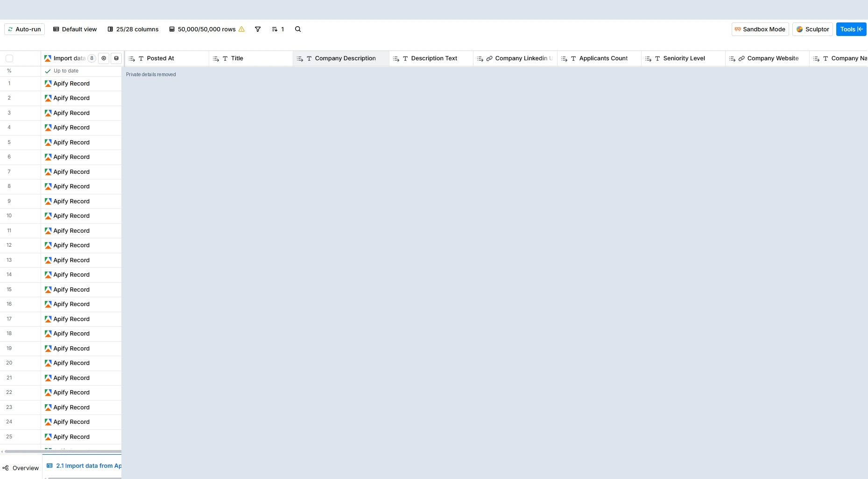Open the filter funnel icon
Image resolution: width=868 pixels, height=479 pixels.
point(258,29)
